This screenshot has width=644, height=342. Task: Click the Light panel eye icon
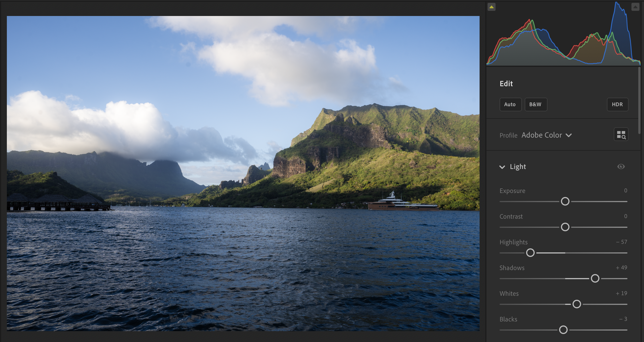(x=621, y=167)
